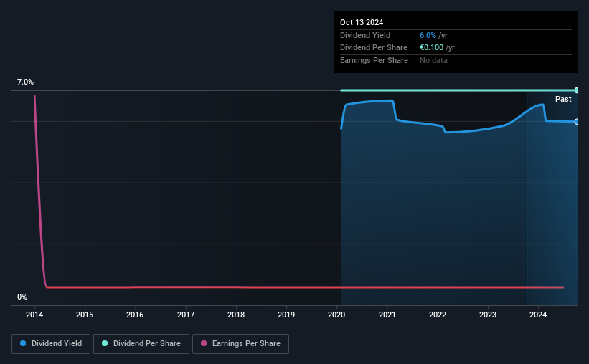
Task: Click the 0% y-axis label
Action: [x=22, y=297]
